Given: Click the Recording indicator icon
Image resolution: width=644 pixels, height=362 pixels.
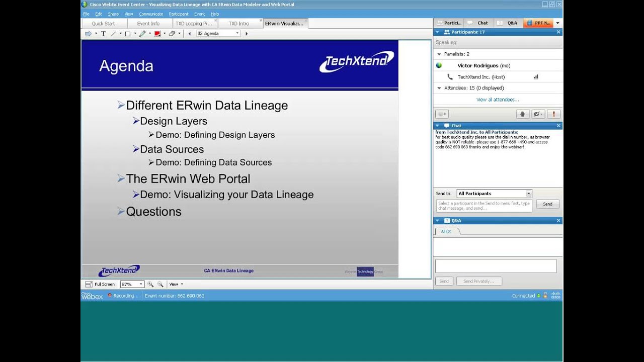Looking at the screenshot, I should 110,295.
